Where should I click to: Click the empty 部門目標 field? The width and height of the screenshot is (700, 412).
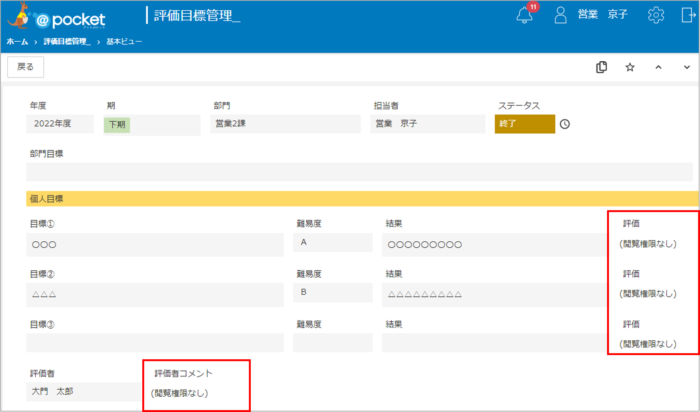click(x=359, y=172)
